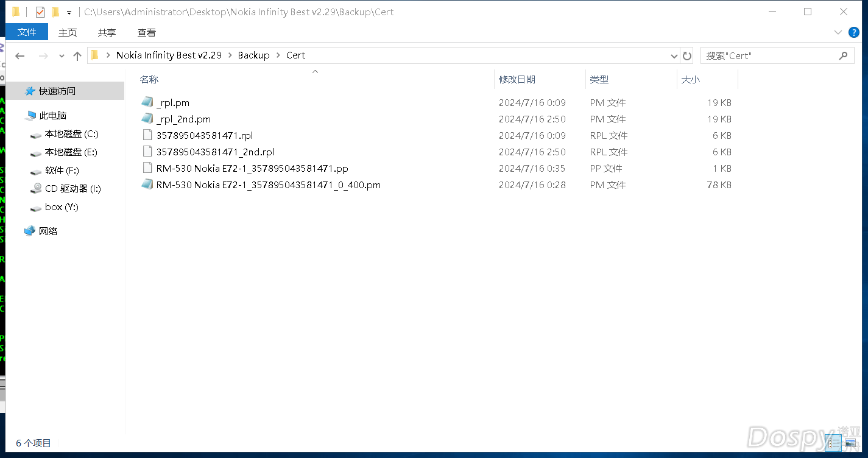Open Customize Quick Access Toolbar dropdown
This screenshot has height=458, width=868.
pos(69,12)
